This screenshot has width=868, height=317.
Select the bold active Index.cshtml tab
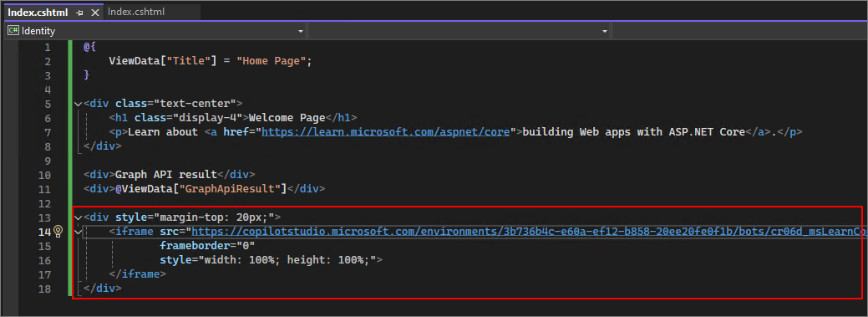[x=38, y=13]
